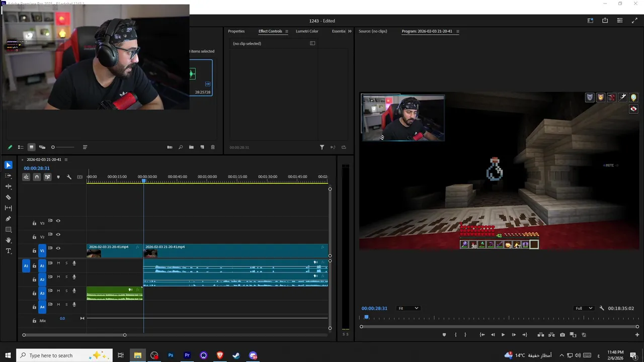Expand hidden panel tabs chevron overflow

[x=350, y=31]
